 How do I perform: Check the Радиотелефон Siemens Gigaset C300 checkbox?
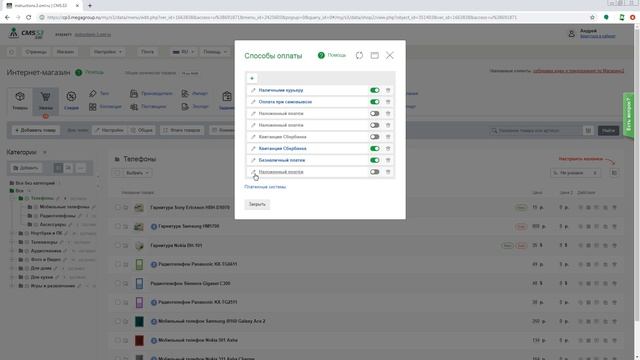[118, 283]
